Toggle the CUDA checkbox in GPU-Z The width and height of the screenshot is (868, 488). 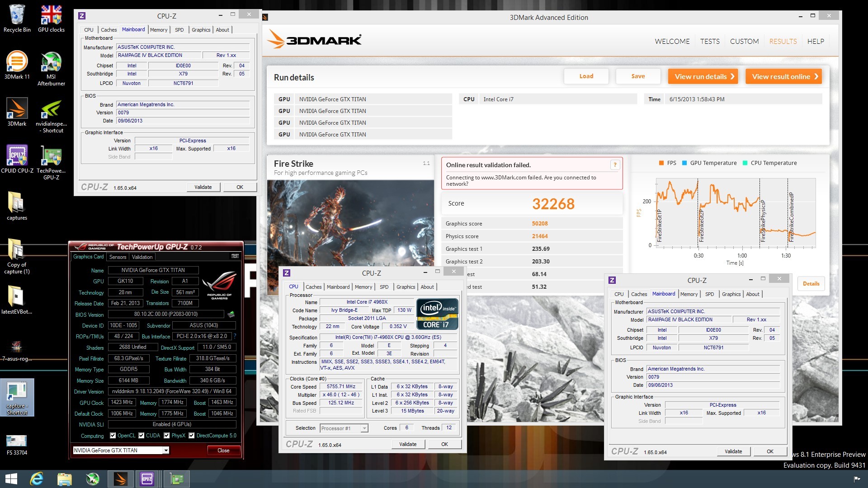coord(141,436)
